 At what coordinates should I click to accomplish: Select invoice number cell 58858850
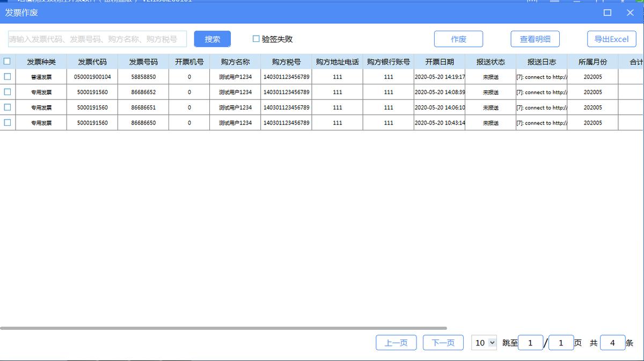(x=143, y=77)
